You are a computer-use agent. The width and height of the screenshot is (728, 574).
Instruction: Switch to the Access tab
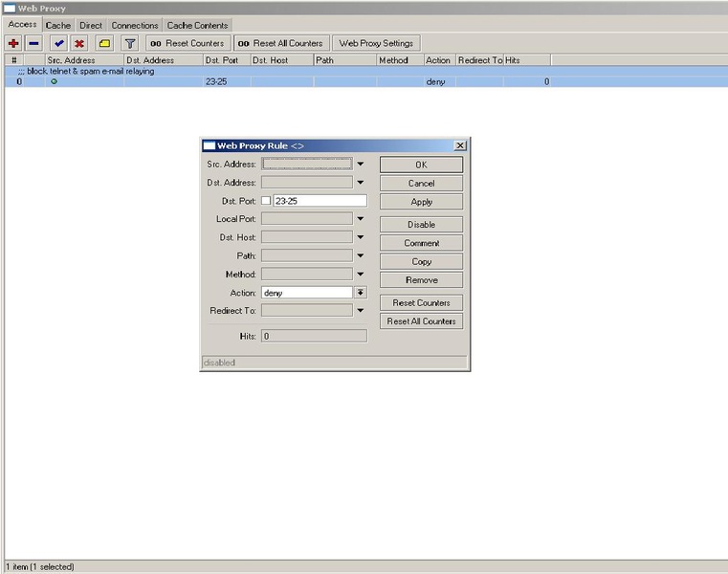click(22, 24)
